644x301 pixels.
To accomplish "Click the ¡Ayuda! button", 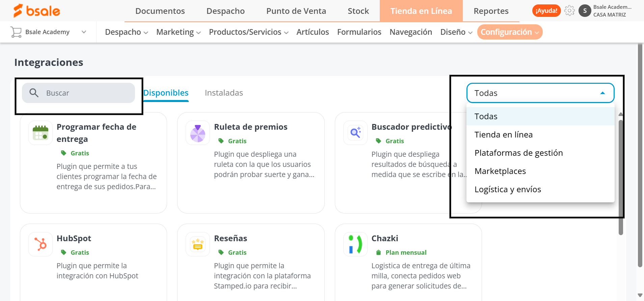I will click(x=546, y=11).
